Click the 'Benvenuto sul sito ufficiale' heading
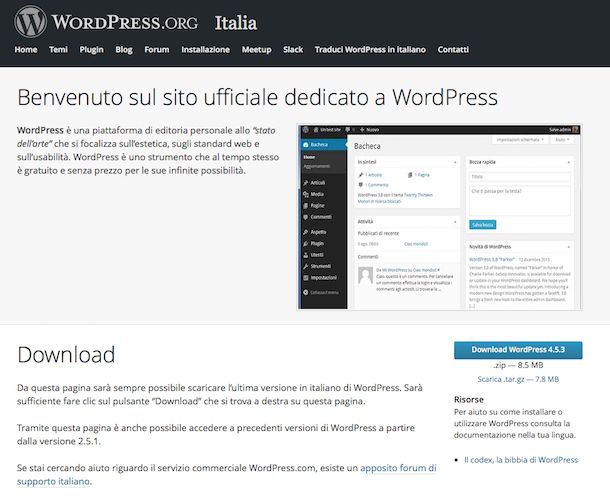 (258, 97)
